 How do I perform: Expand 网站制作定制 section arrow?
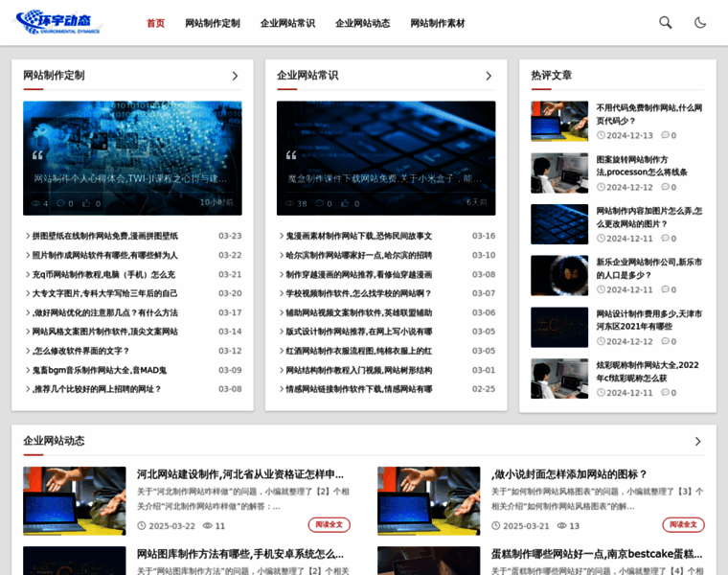[x=235, y=76]
